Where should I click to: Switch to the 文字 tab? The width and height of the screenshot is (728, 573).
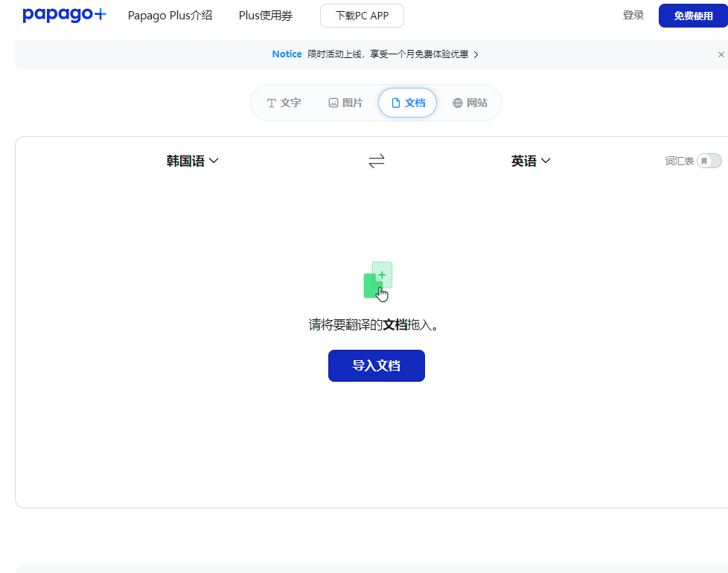point(284,103)
